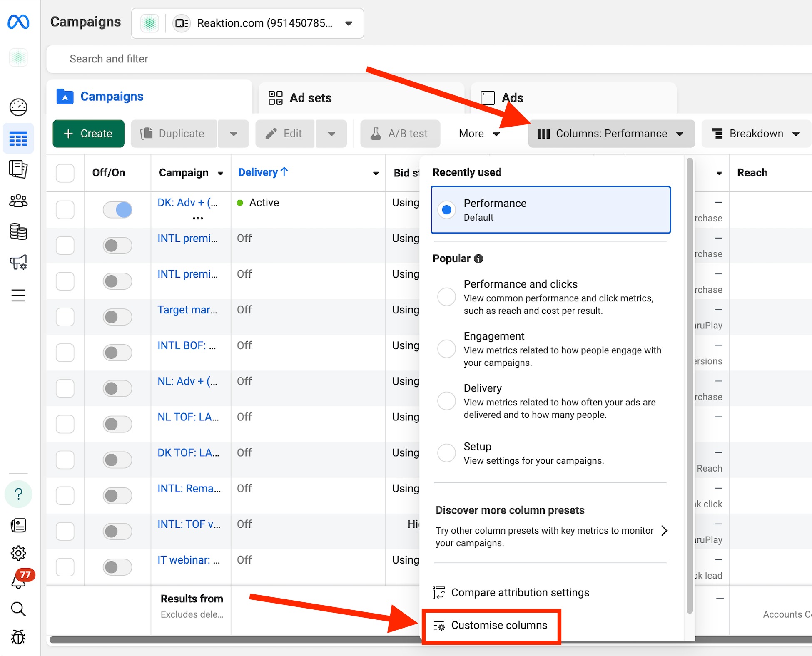Image resolution: width=812 pixels, height=656 pixels.
Task: Open Account overview gauge icon in sidebar
Action: pyautogui.click(x=18, y=107)
